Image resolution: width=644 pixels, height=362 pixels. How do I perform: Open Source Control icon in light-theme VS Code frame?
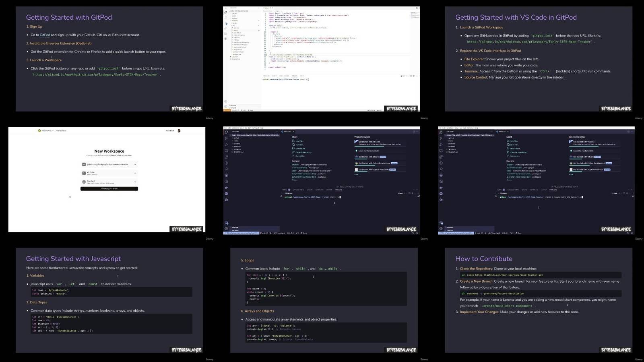(x=226, y=23)
